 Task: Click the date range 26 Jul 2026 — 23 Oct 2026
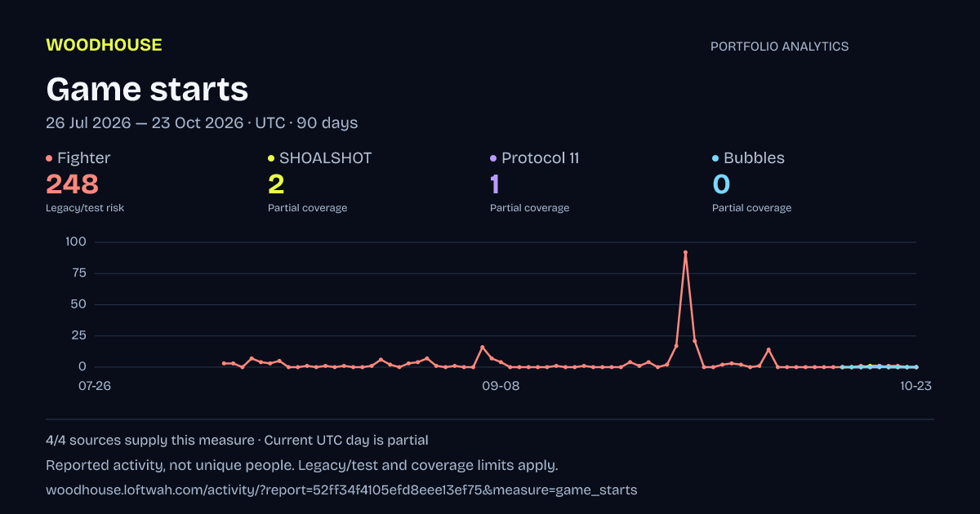(x=145, y=123)
